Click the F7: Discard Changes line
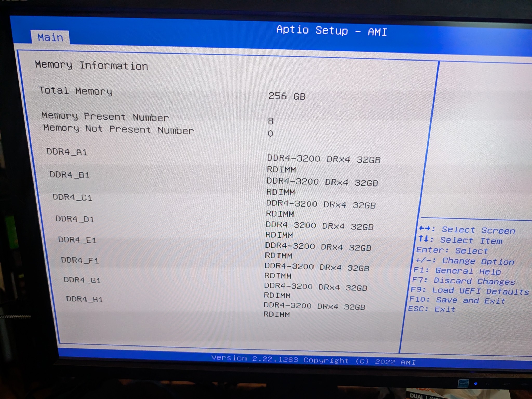532x399 pixels. pos(463,281)
